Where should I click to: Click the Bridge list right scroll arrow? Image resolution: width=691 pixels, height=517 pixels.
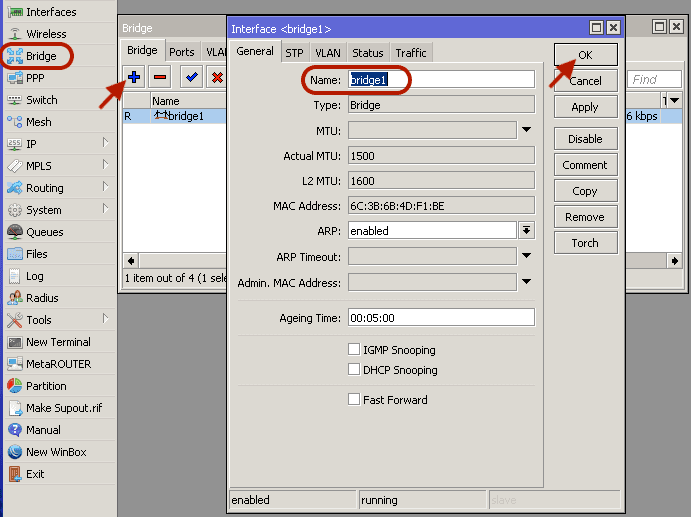click(x=674, y=260)
